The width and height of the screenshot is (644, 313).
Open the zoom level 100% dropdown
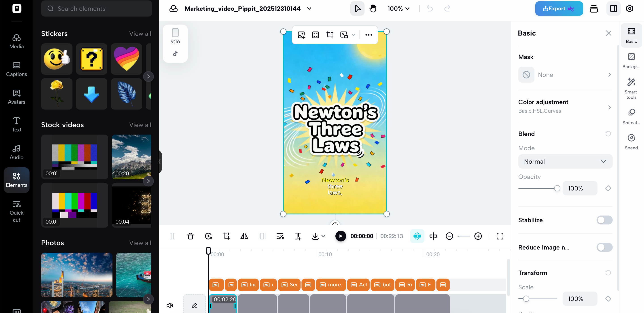click(x=398, y=8)
